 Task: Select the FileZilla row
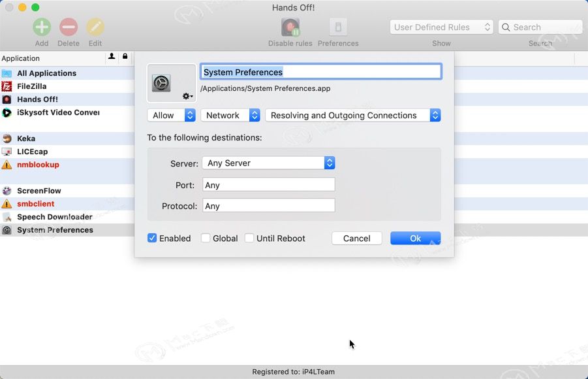click(x=67, y=86)
